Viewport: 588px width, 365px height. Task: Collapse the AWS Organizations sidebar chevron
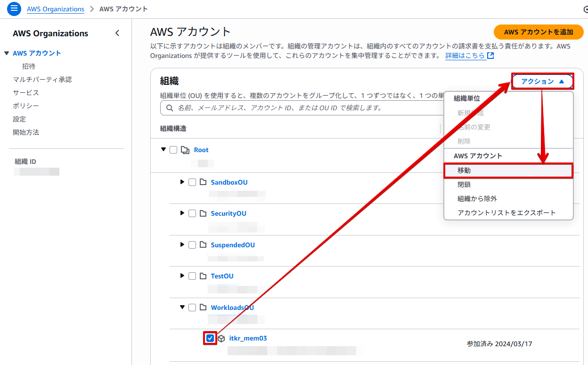[117, 33]
